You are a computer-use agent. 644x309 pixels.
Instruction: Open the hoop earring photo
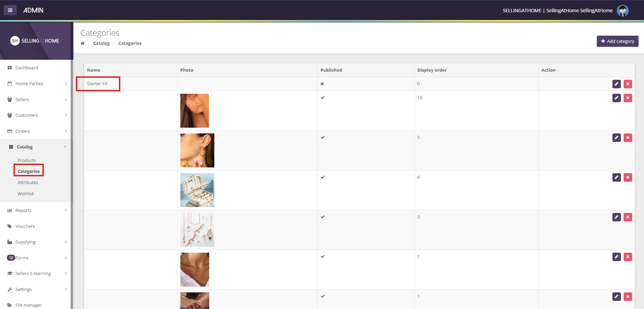point(197,150)
